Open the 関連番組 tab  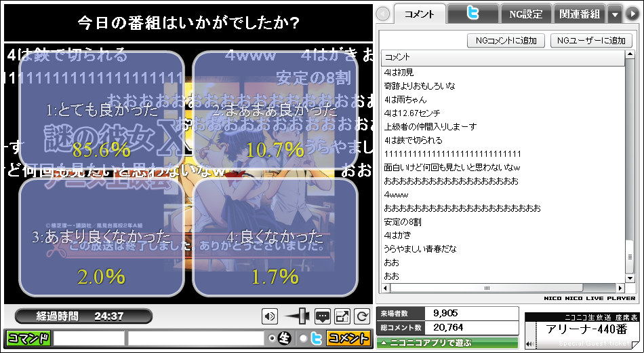tap(580, 14)
